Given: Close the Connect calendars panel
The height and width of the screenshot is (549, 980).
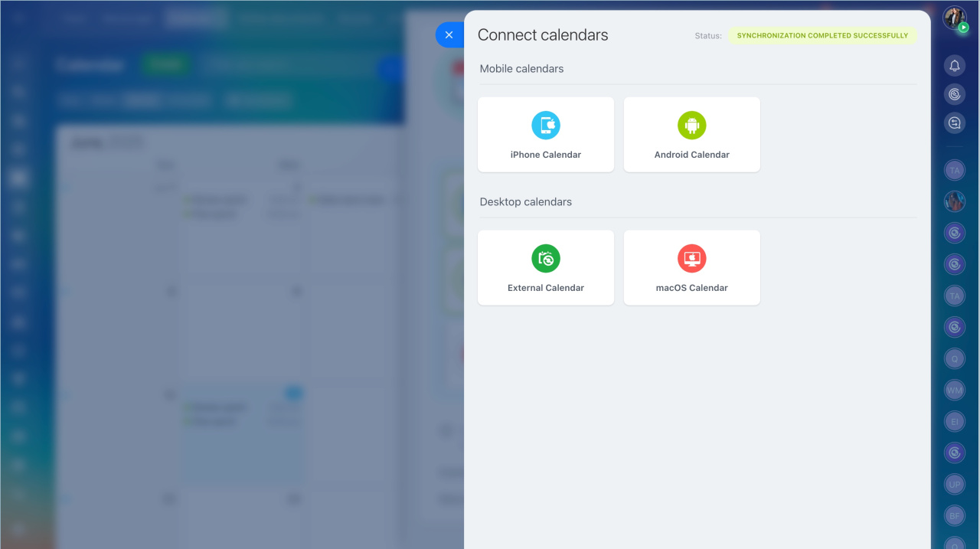Looking at the screenshot, I should coord(449,35).
